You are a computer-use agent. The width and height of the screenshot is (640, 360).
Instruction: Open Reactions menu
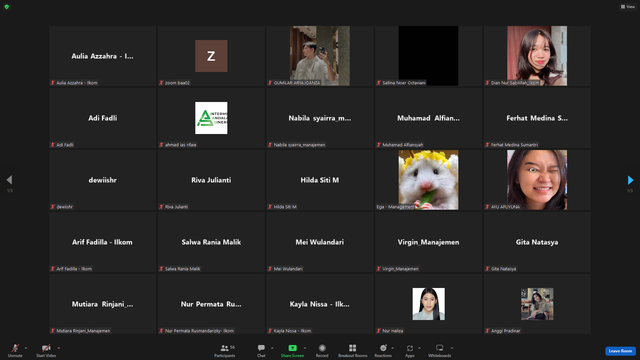(383, 350)
